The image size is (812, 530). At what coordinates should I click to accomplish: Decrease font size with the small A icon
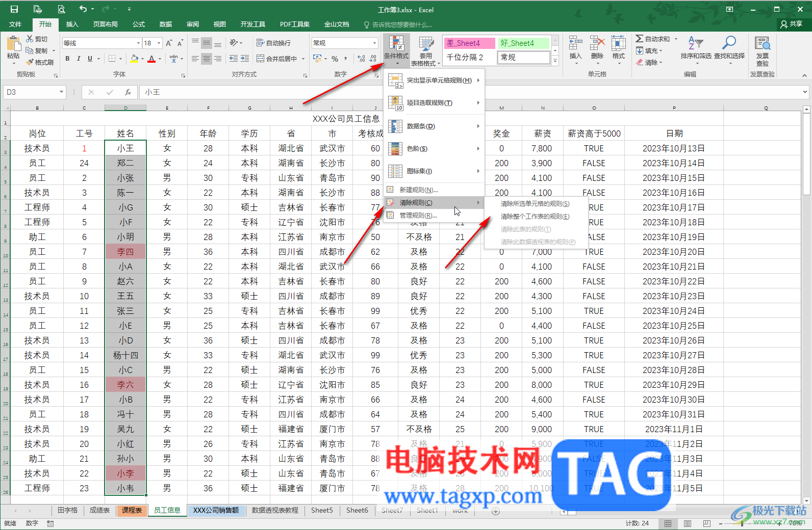[x=181, y=43]
